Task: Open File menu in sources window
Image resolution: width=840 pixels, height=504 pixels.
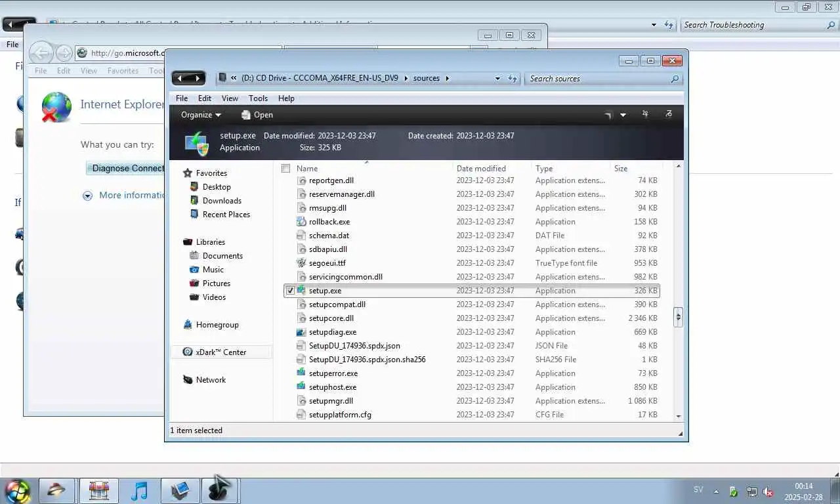Action: click(x=182, y=98)
